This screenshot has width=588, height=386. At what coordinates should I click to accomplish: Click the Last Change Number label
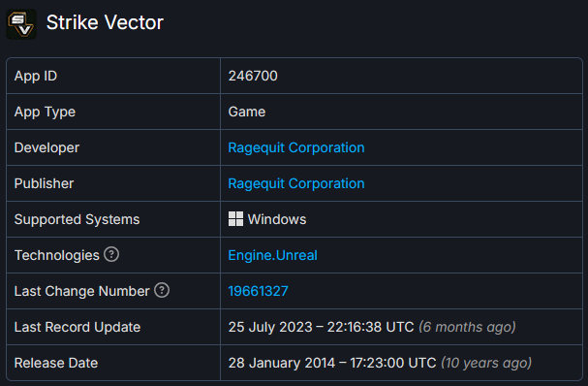click(x=81, y=291)
